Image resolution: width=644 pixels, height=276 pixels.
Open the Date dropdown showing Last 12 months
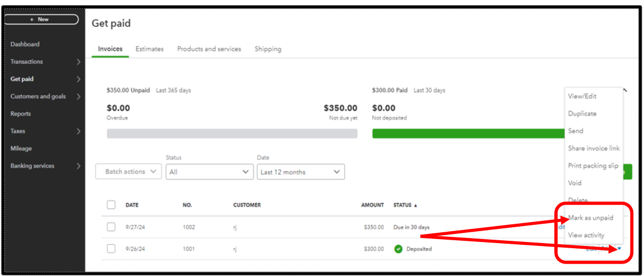coord(300,172)
